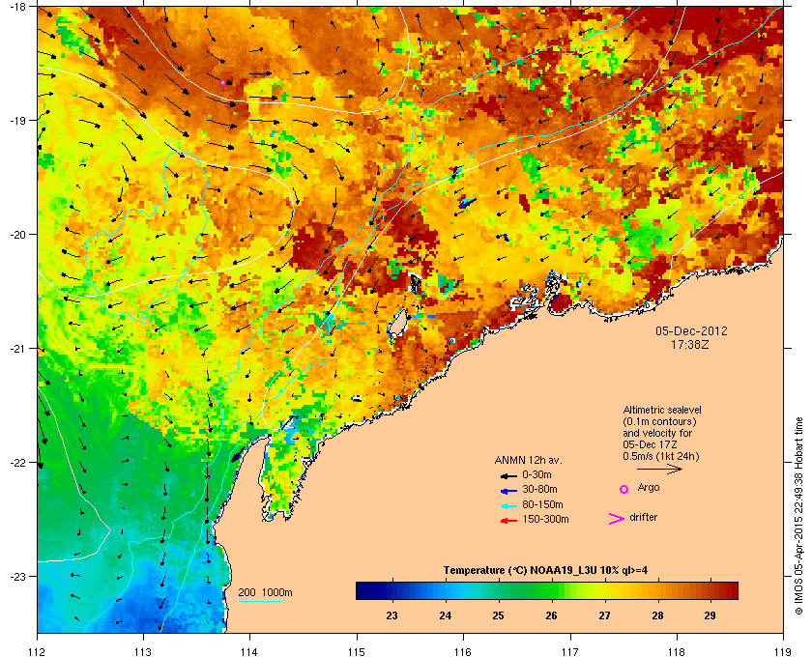Viewport: 812px width, 657px height.
Task: Click the longitude axis label '116'
Action: point(463,652)
